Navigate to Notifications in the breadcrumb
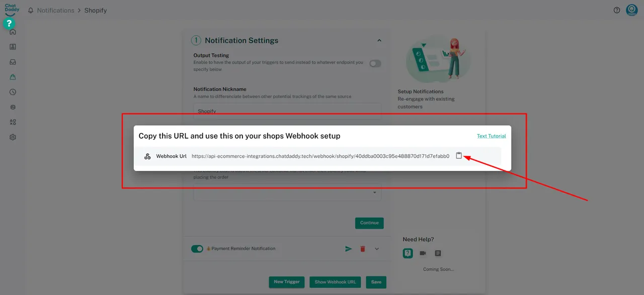The image size is (644, 295). [x=55, y=11]
